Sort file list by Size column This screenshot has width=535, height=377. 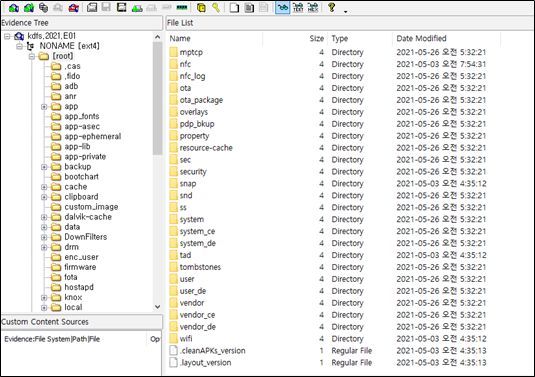click(x=295, y=39)
